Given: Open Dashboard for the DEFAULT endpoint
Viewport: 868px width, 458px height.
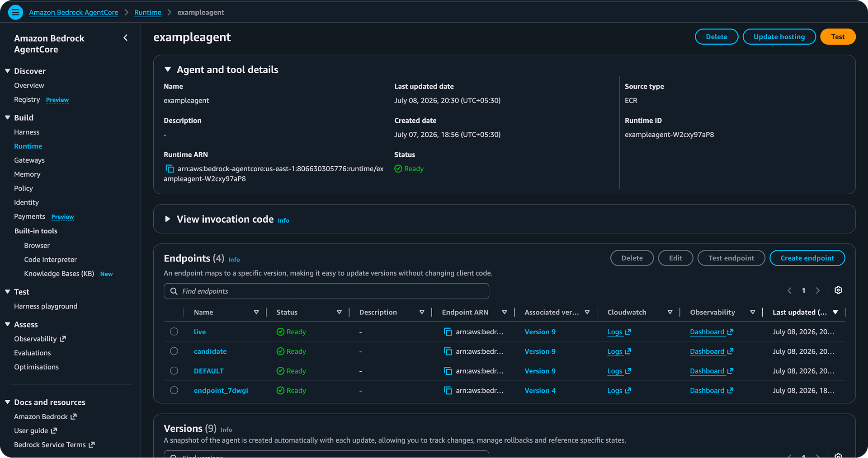Looking at the screenshot, I should [x=712, y=371].
